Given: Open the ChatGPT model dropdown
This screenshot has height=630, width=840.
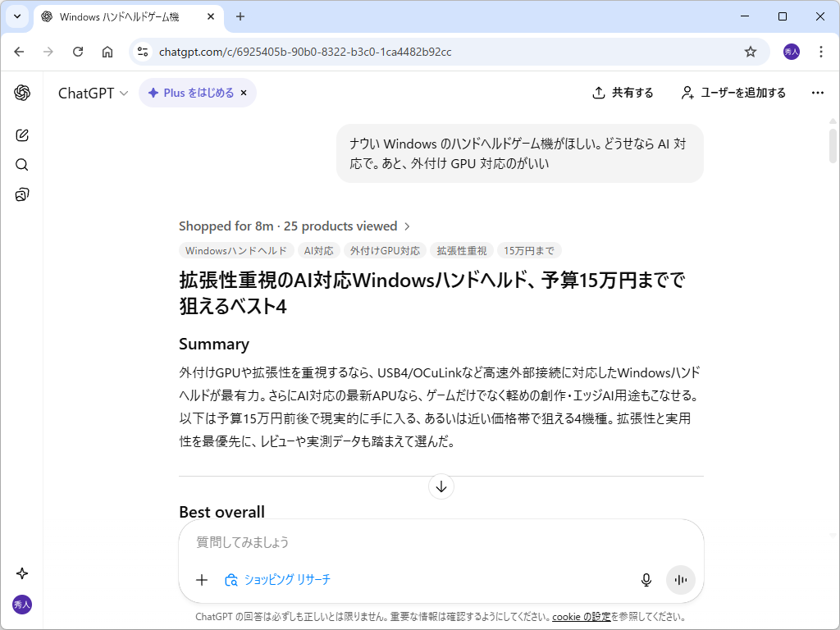Looking at the screenshot, I should click(93, 93).
